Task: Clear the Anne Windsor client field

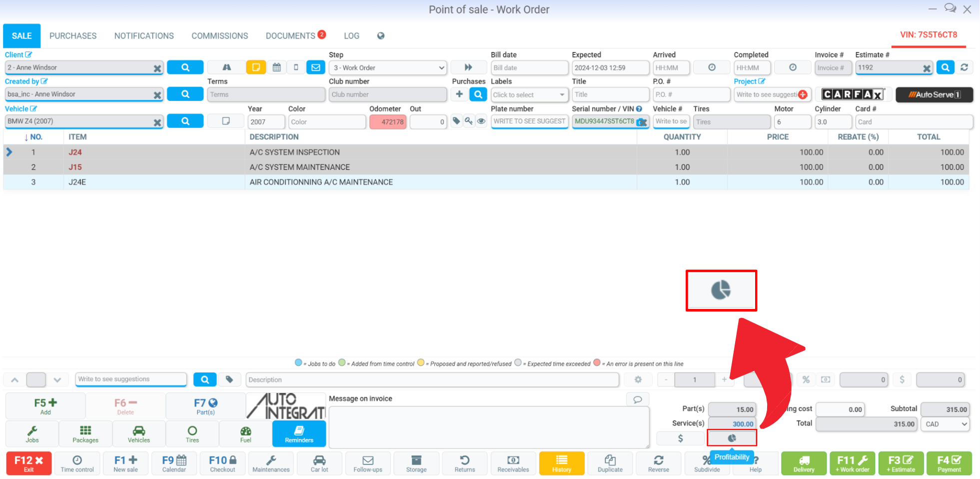Action: tap(157, 68)
